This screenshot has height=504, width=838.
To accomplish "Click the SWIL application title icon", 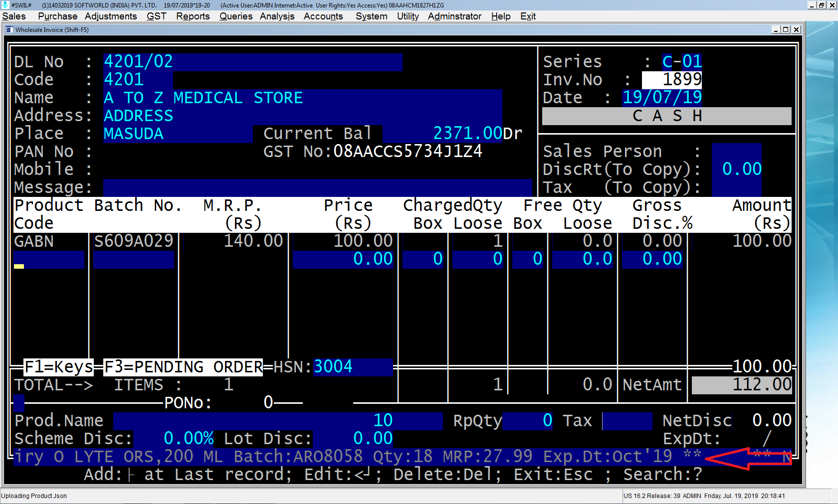I will coord(5,5).
